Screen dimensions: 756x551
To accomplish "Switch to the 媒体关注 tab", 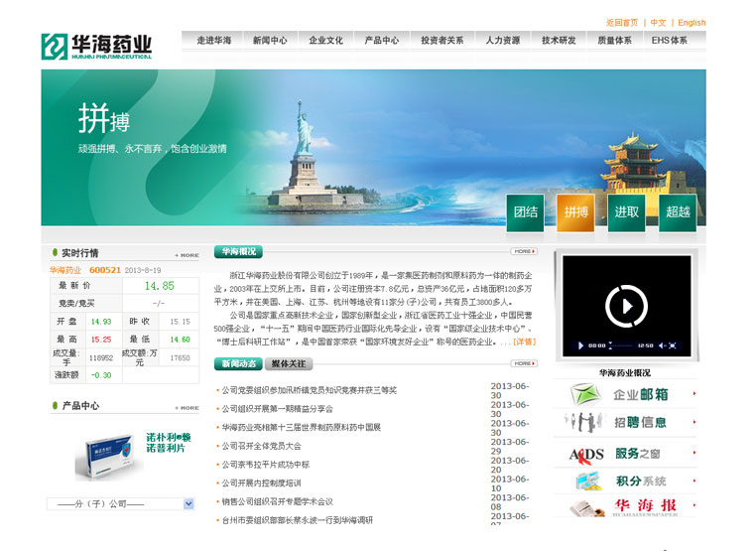I will (289, 363).
